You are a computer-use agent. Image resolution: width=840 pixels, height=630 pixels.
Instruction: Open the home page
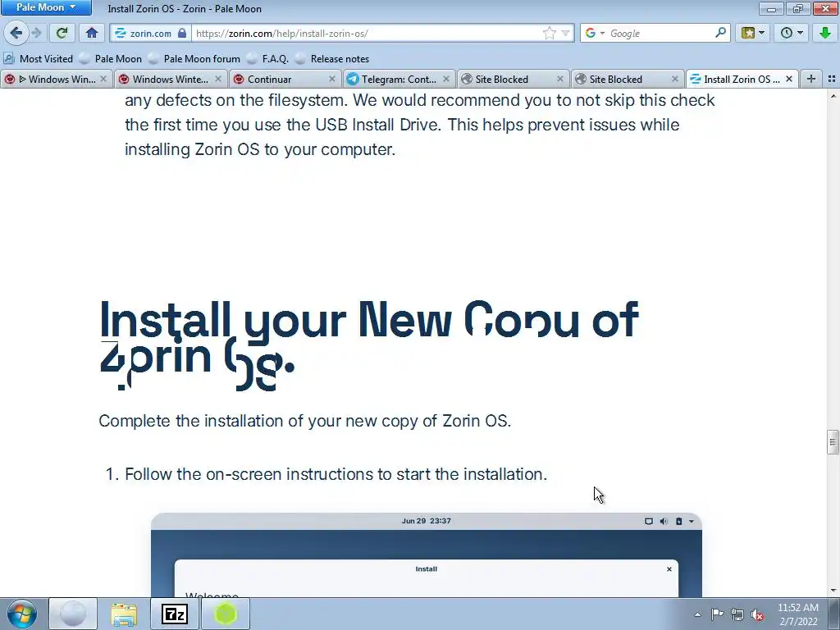click(92, 33)
